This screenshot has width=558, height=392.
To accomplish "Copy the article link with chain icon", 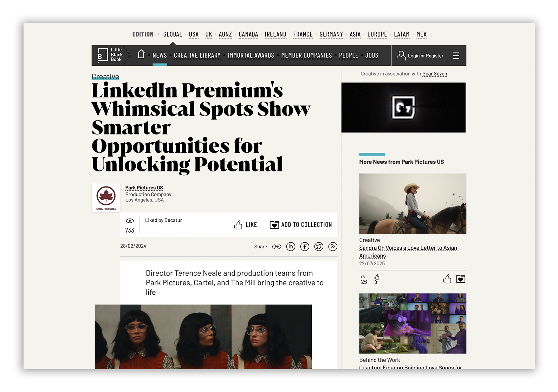I will [x=277, y=247].
